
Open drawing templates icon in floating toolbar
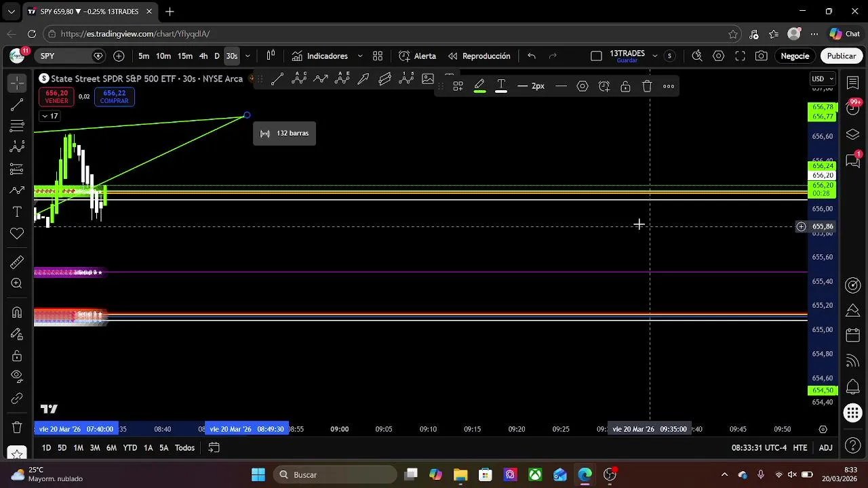coord(458,86)
